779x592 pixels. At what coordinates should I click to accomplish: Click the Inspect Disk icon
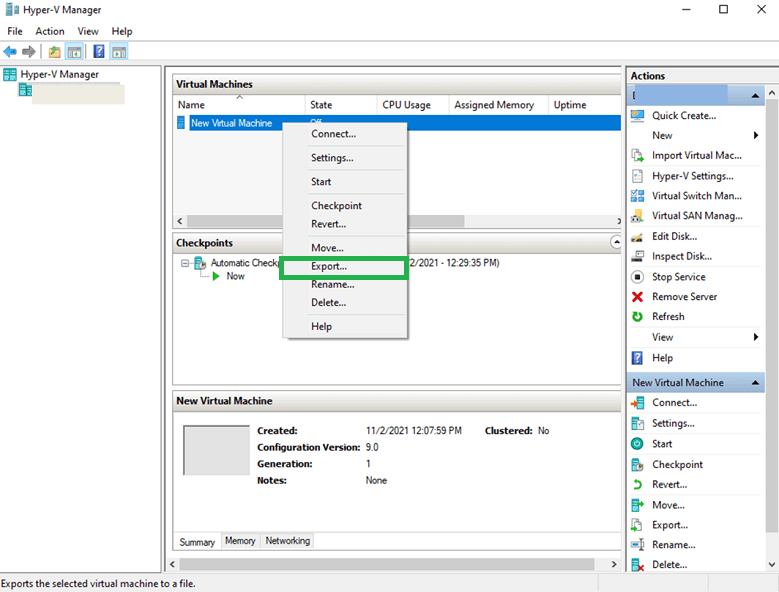coord(637,256)
